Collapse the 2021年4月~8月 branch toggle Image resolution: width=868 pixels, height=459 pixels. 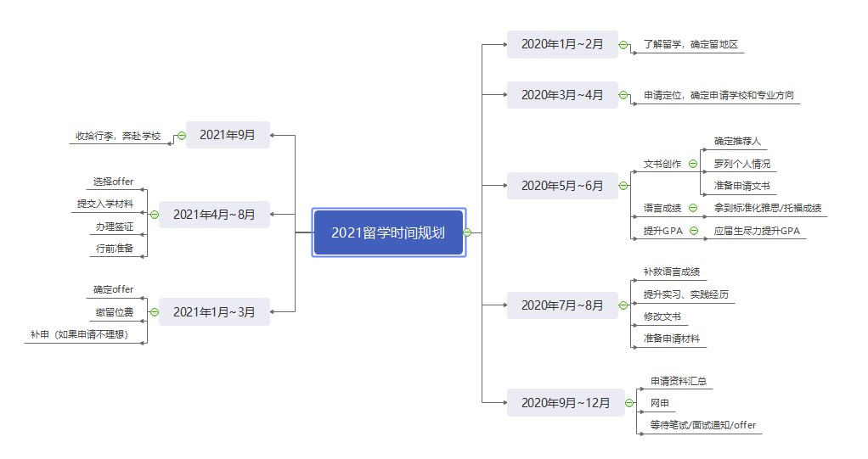pyautogui.click(x=154, y=215)
